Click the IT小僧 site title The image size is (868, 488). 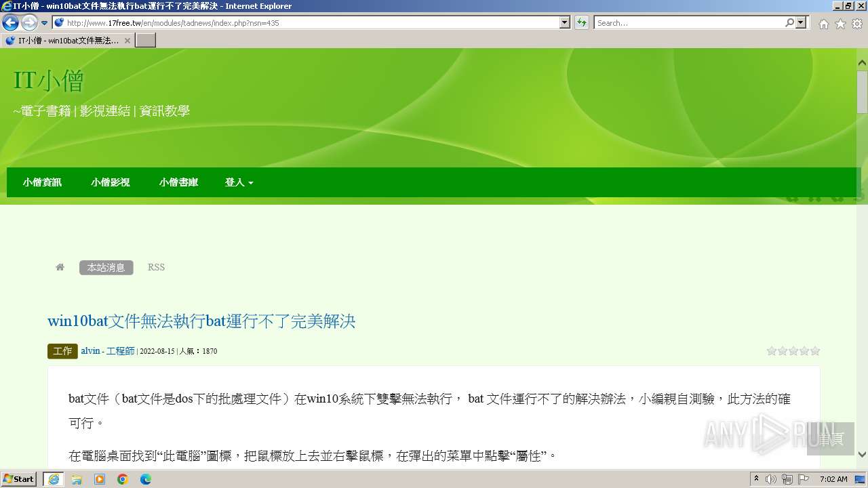coord(48,81)
